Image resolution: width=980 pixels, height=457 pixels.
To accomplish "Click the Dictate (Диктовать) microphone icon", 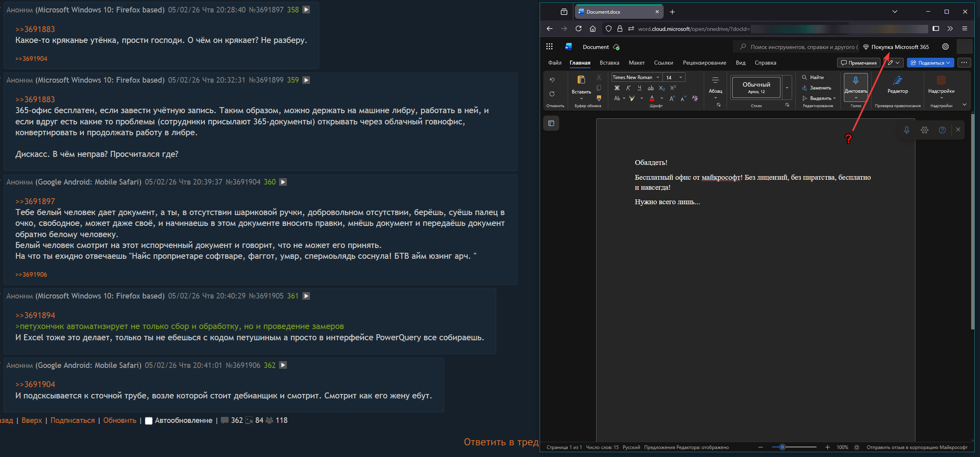I will 856,81.
